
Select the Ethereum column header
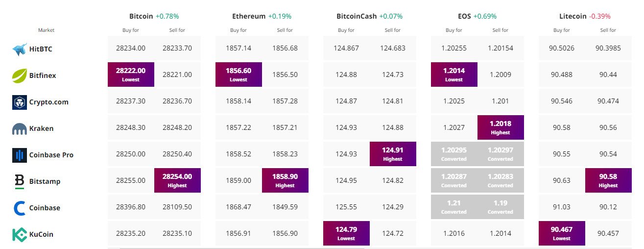[249, 16]
